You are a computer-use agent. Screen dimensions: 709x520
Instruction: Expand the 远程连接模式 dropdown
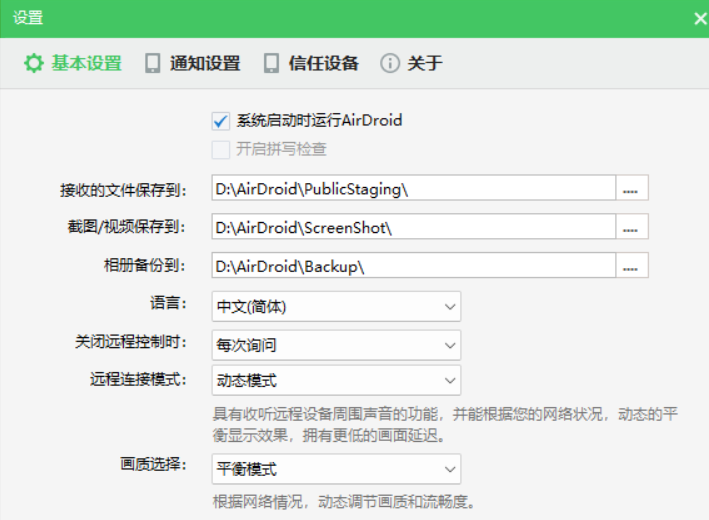pos(336,380)
